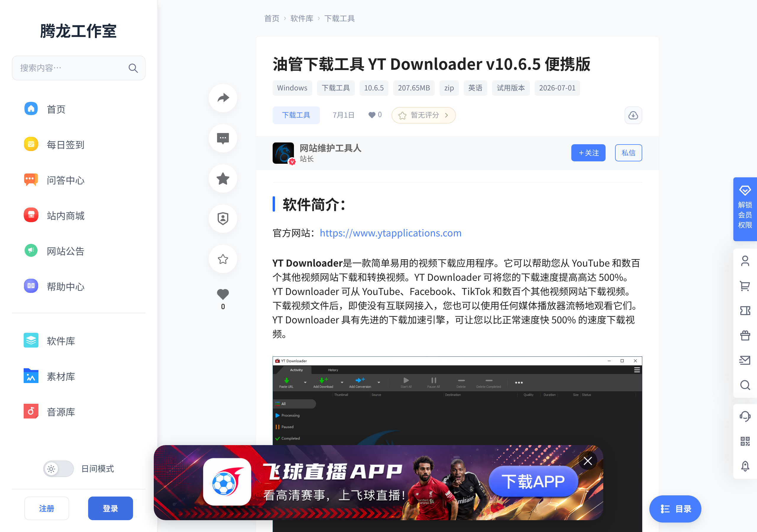Click the 搜索内容 search input field
Screen dimensions: 757x532
coord(78,68)
